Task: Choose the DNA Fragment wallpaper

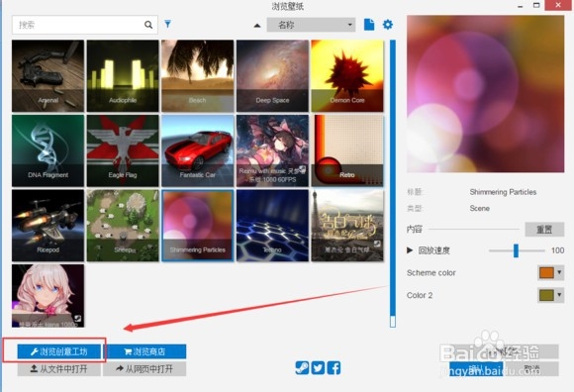Action: tap(48, 150)
